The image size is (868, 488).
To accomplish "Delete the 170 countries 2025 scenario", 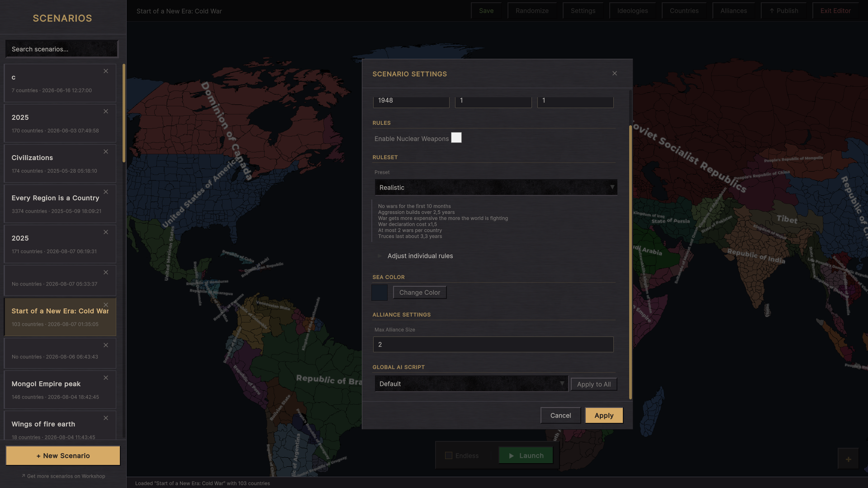I will (x=106, y=111).
